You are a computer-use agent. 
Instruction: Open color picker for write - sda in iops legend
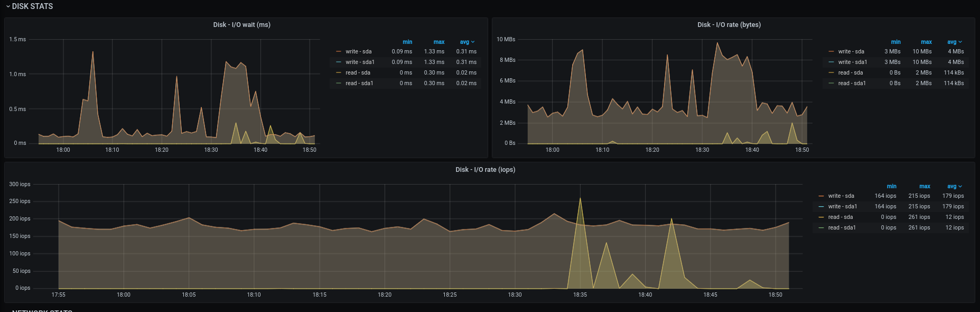pyautogui.click(x=821, y=196)
